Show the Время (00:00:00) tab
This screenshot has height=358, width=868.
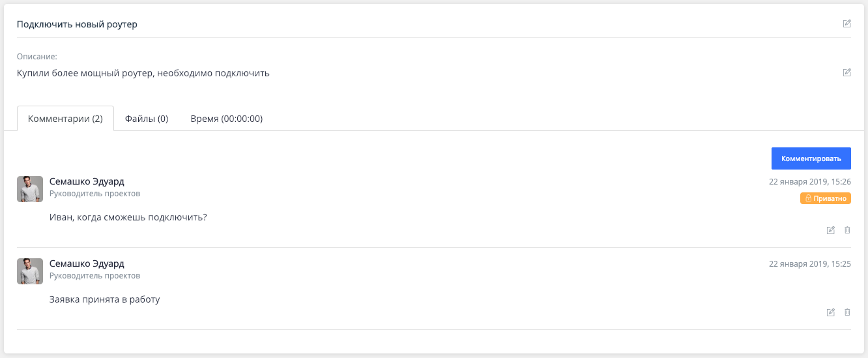(x=226, y=119)
